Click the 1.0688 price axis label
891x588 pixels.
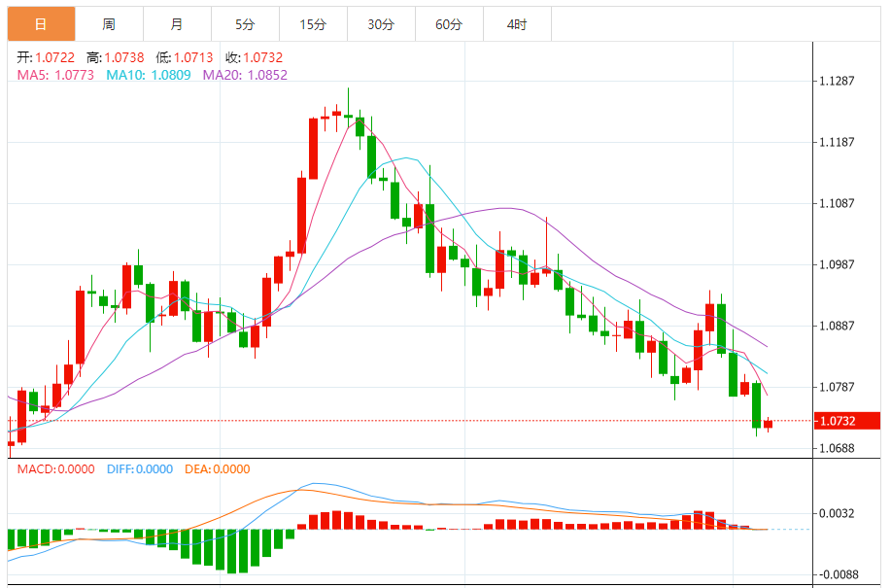pyautogui.click(x=837, y=448)
